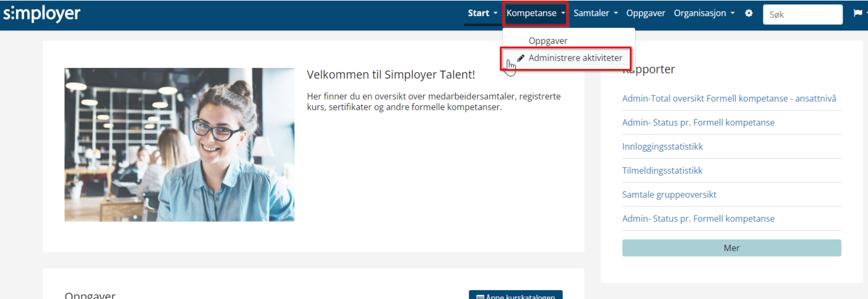Click the Rapporter heading

pos(648,69)
